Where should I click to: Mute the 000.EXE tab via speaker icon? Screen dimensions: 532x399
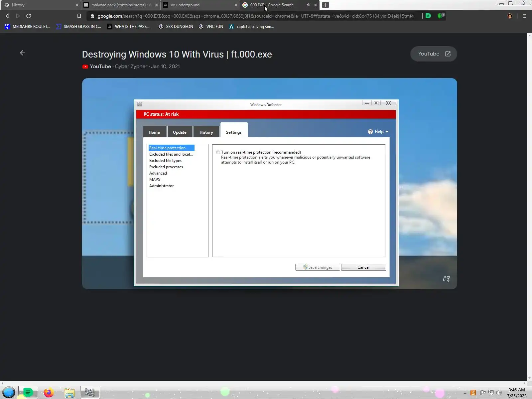click(308, 5)
